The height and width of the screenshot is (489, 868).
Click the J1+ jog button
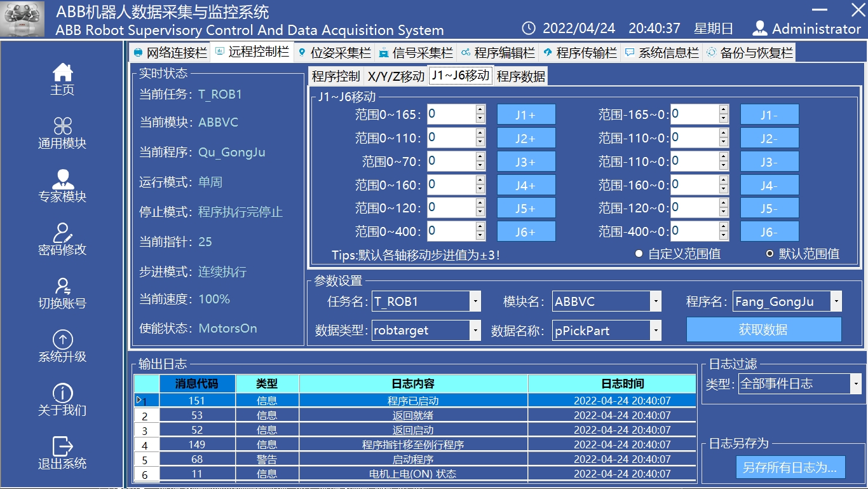pos(526,114)
